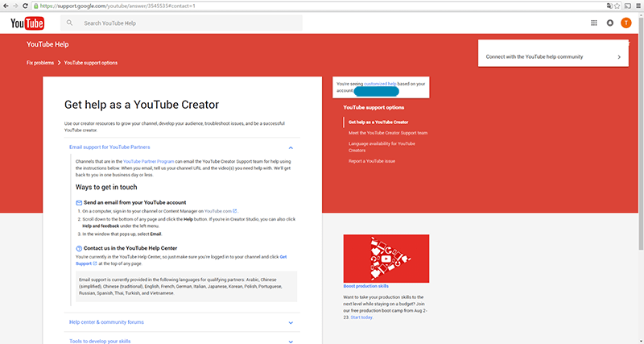Collapse Email support for YouTube Partners section
This screenshot has height=344, width=644.
291,147
